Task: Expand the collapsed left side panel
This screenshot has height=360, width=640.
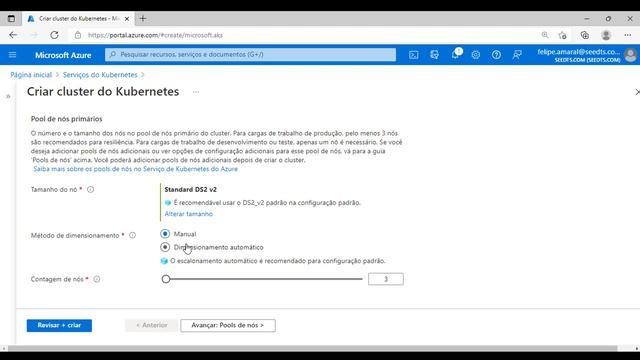Action: 8,96
